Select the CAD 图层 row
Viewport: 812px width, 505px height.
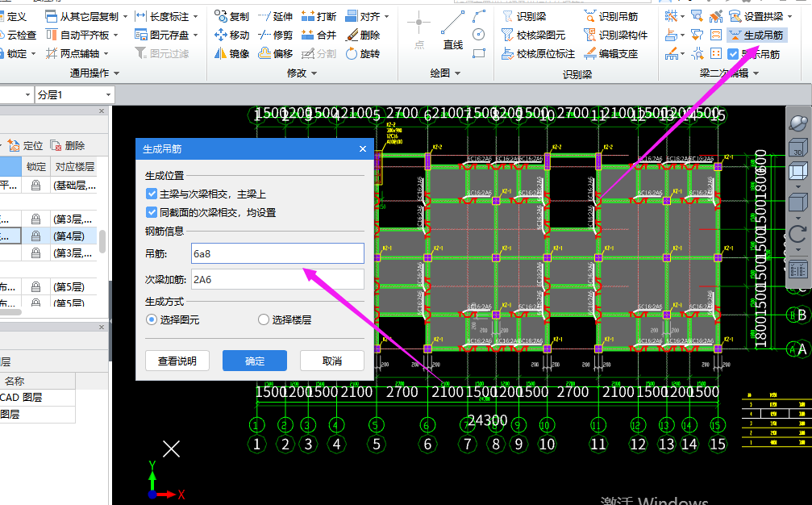pos(37,397)
